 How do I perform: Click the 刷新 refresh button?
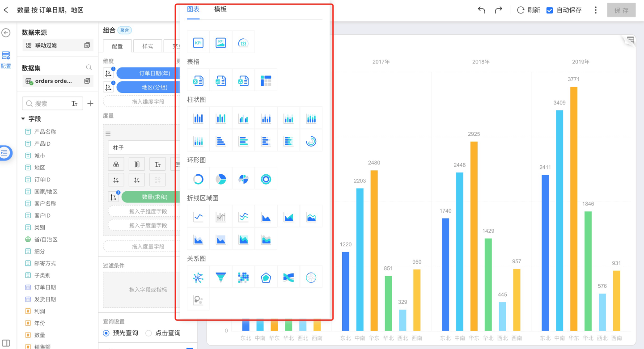(529, 10)
